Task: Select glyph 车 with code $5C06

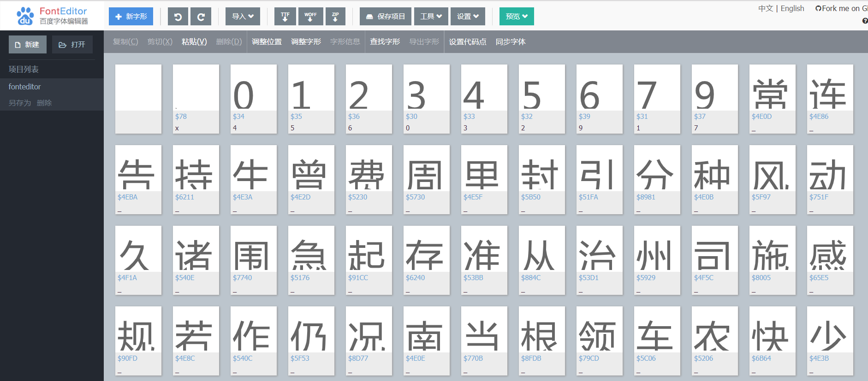Action: tap(657, 341)
